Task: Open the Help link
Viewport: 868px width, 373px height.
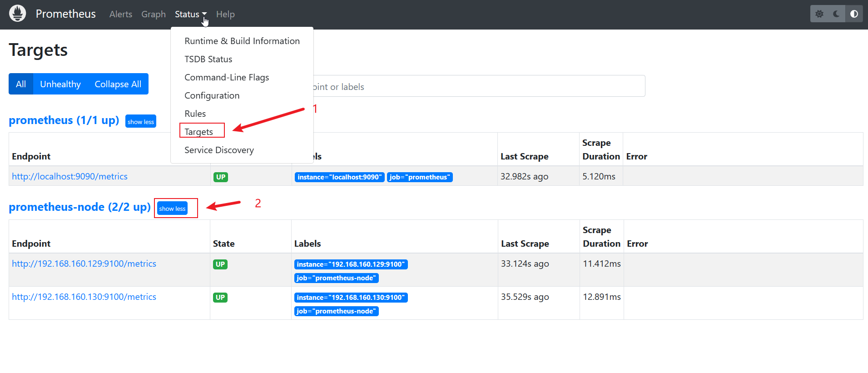Action: coord(225,14)
